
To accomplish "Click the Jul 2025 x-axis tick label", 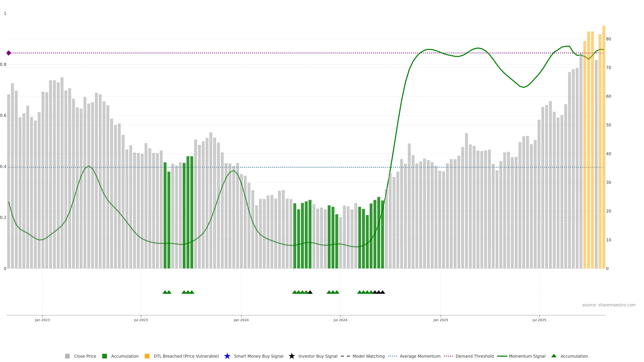I will pyautogui.click(x=539, y=320).
